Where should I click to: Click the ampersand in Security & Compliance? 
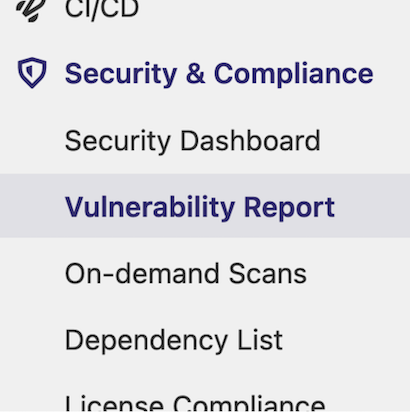pyautogui.click(x=195, y=73)
